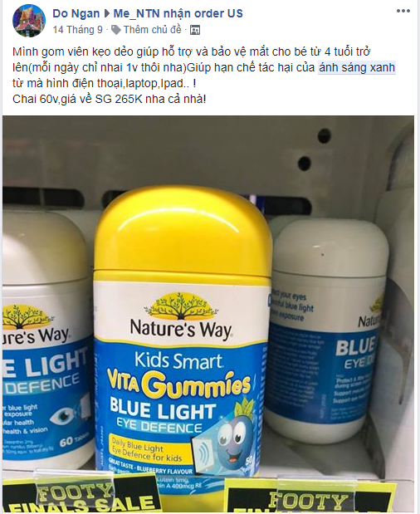This screenshot has width=420, height=514.
Task: Open the Me_NTN nhận order US group
Action: coord(178,14)
